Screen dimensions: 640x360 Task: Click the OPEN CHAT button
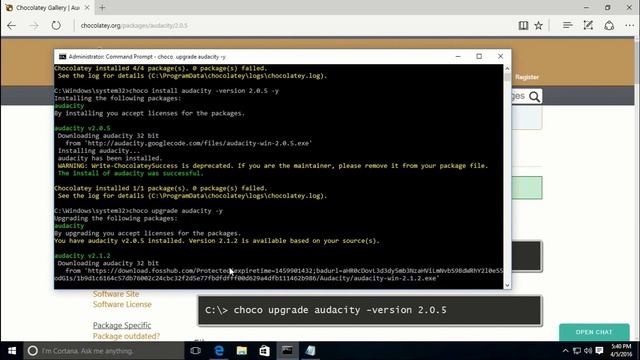coord(594,332)
